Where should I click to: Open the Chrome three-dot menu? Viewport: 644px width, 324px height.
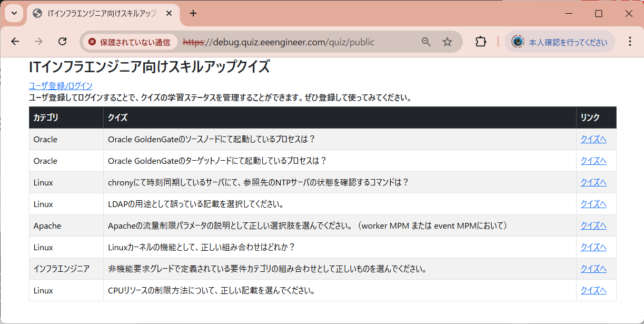[630, 41]
